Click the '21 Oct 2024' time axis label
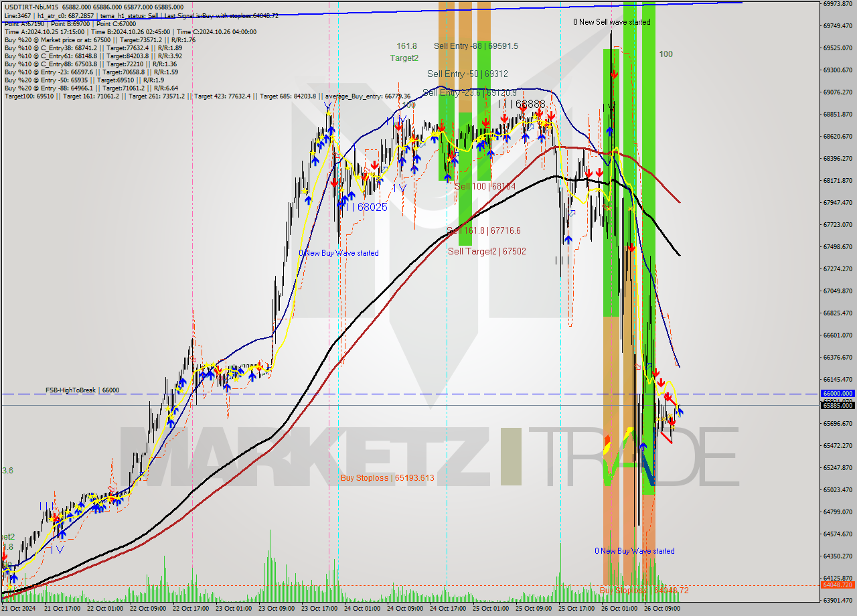 pos(18,609)
